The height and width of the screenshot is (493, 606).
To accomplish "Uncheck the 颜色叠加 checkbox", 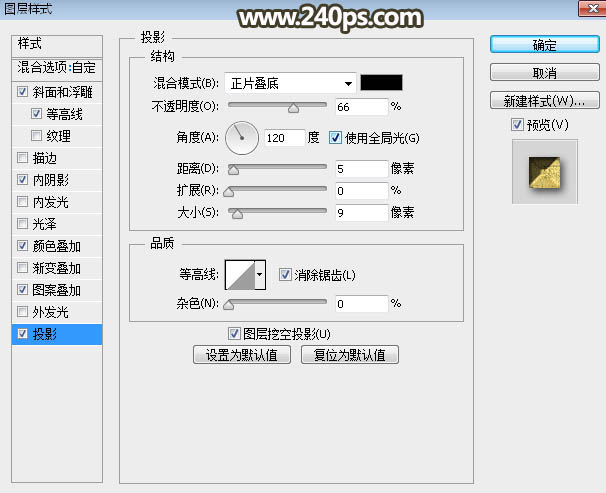I will coord(22,245).
